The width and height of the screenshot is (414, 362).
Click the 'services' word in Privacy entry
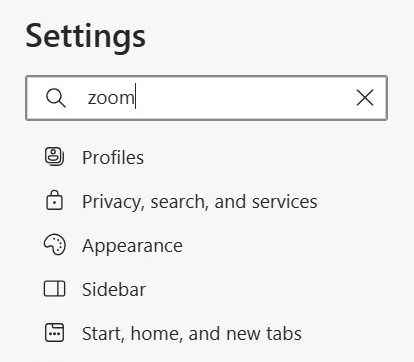coord(285,202)
